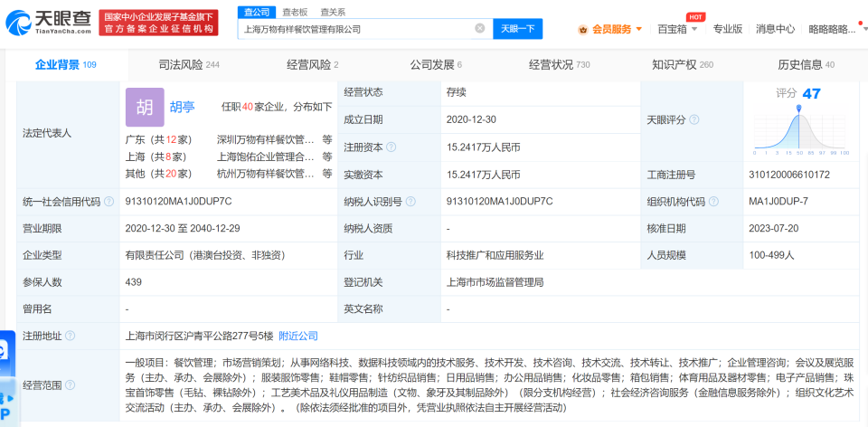The image size is (868, 427).
Task: Open help icon next to 组织机构代码
Action: coord(713,202)
